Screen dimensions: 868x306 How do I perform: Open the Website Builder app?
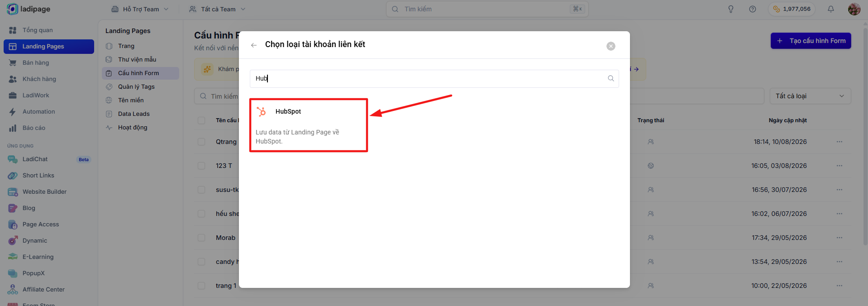(x=49, y=191)
